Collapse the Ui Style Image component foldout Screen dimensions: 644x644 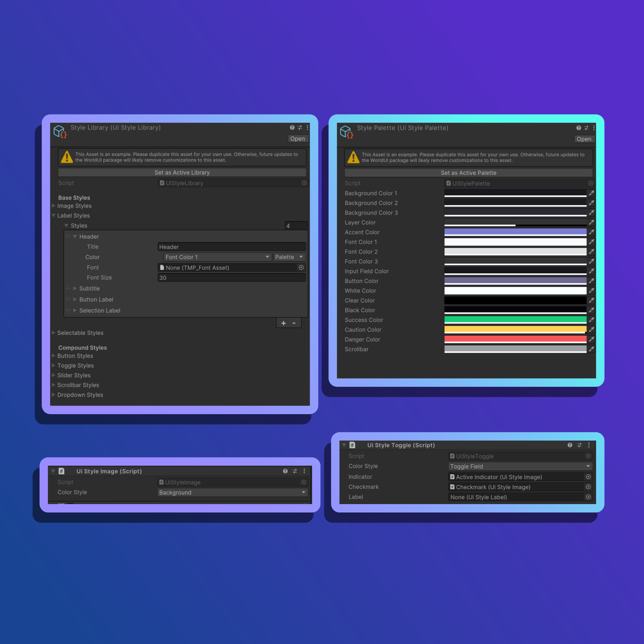pos(53,471)
